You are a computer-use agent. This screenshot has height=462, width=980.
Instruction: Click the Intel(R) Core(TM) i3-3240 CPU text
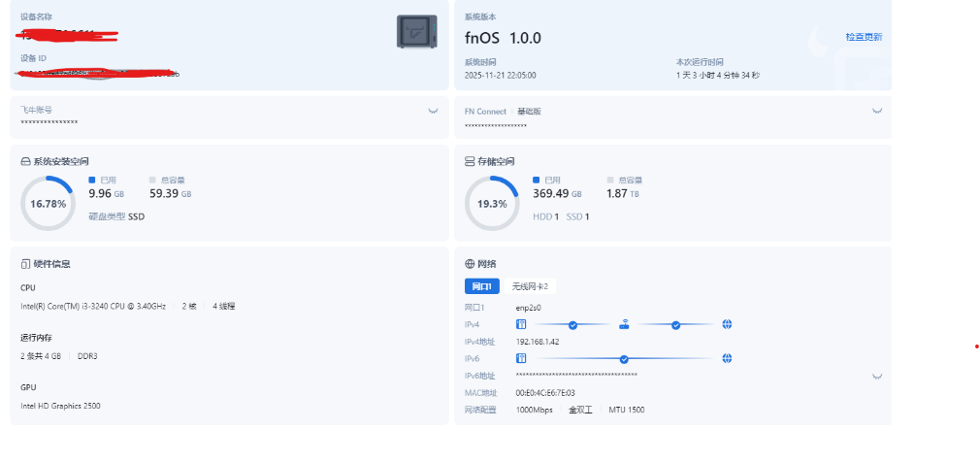pyautogui.click(x=93, y=307)
